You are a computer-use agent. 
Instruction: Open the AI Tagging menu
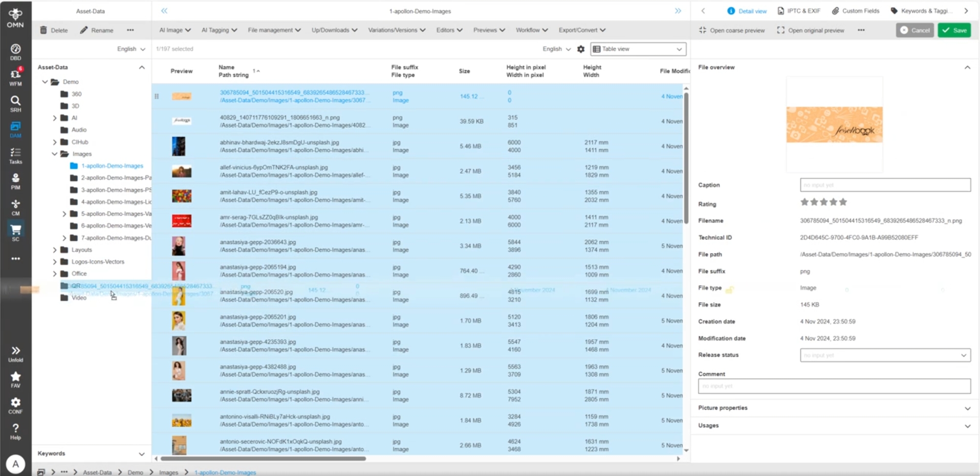coord(219,30)
